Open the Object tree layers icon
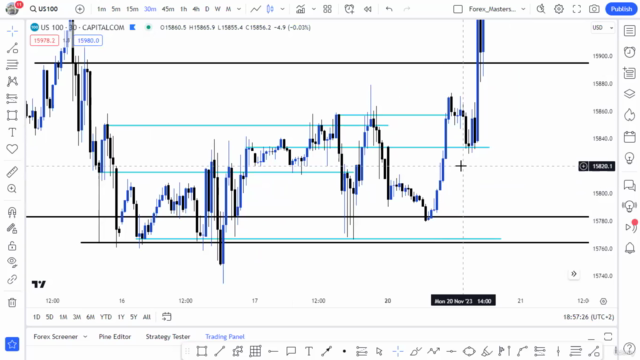The width and height of the screenshot is (640, 360). point(629,94)
